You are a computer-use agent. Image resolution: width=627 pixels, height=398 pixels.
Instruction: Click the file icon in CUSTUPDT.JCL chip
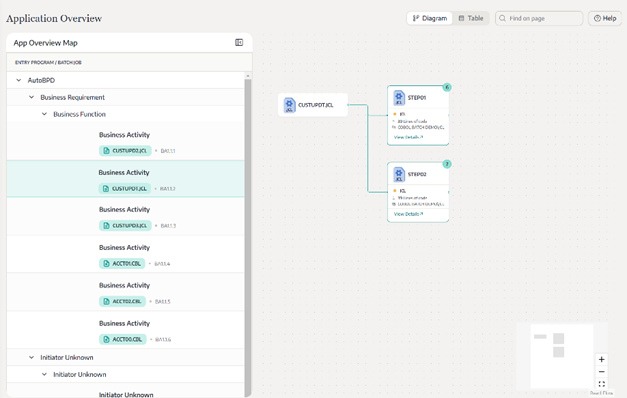click(x=106, y=188)
